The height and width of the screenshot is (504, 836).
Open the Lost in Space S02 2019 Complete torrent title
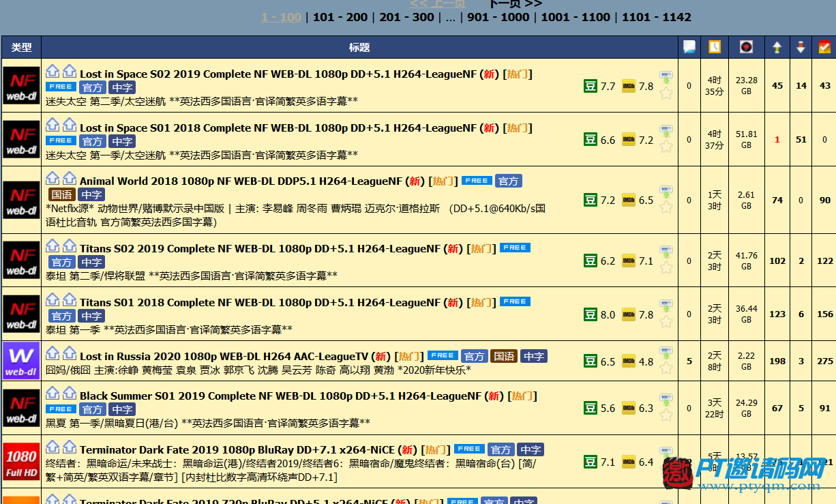[x=278, y=74]
